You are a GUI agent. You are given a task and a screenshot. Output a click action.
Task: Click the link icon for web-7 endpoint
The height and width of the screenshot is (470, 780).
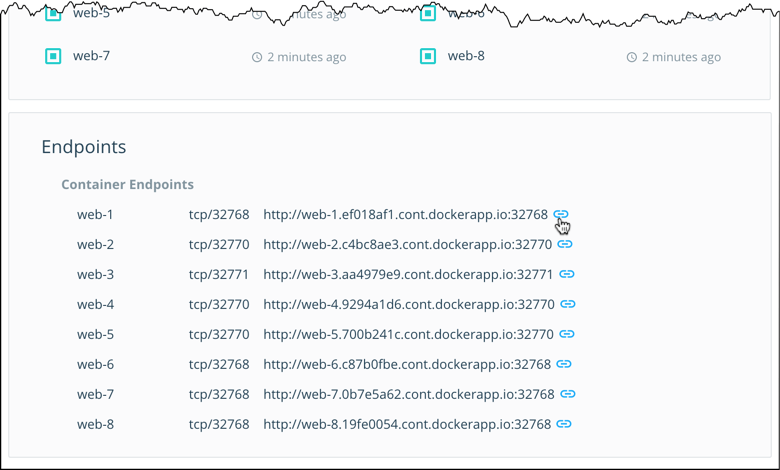[567, 394]
